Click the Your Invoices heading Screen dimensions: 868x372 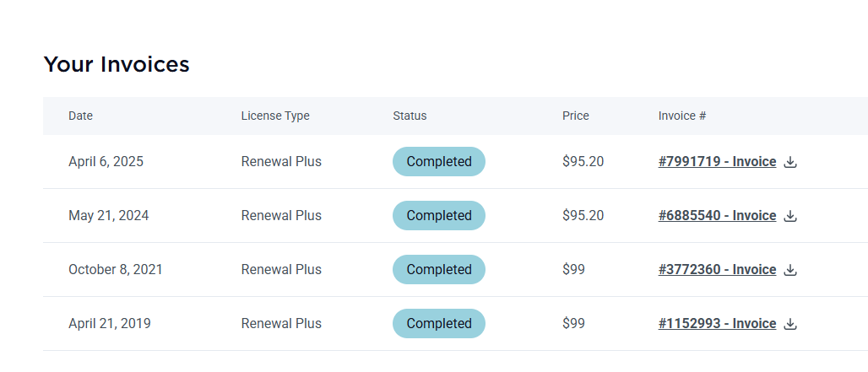coord(117,64)
